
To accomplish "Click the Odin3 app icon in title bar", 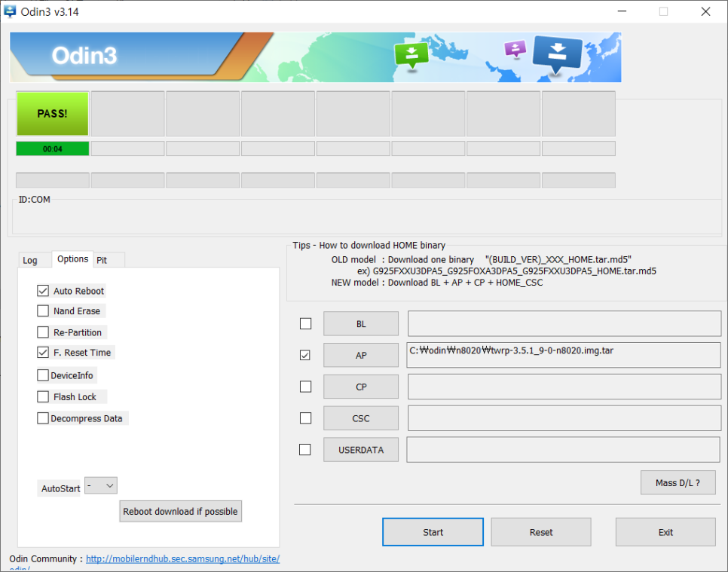I will pyautogui.click(x=9, y=11).
